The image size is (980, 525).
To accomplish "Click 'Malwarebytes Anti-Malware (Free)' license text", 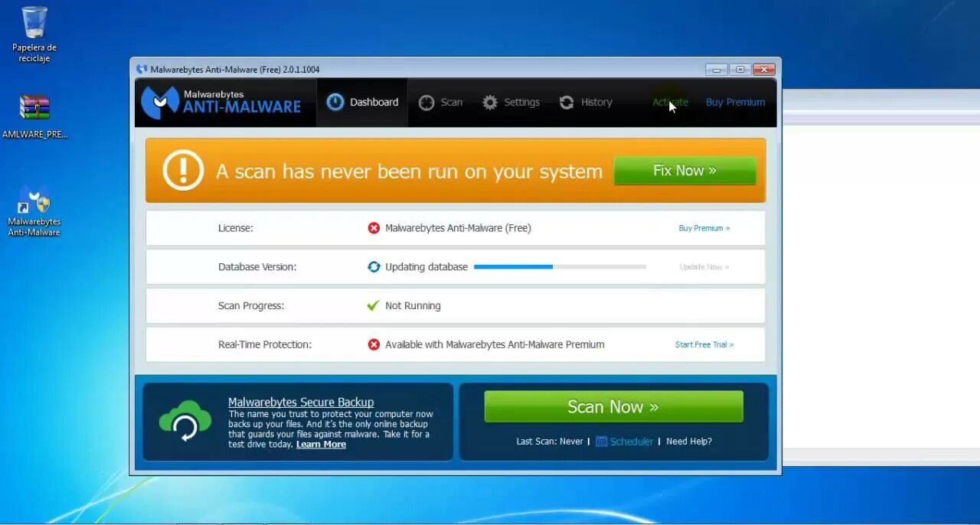I will 458,228.
